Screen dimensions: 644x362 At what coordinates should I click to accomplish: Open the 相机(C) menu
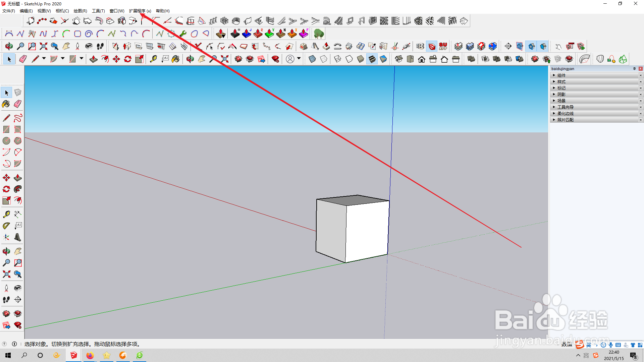(x=62, y=11)
